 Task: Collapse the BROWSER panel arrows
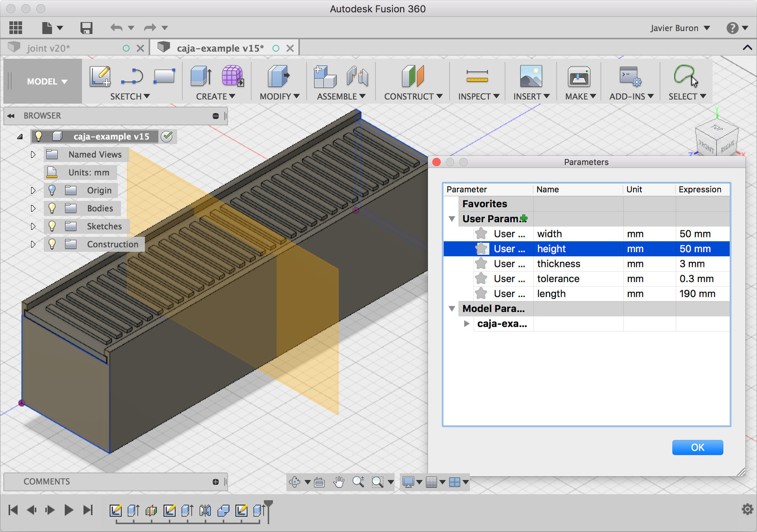11,116
